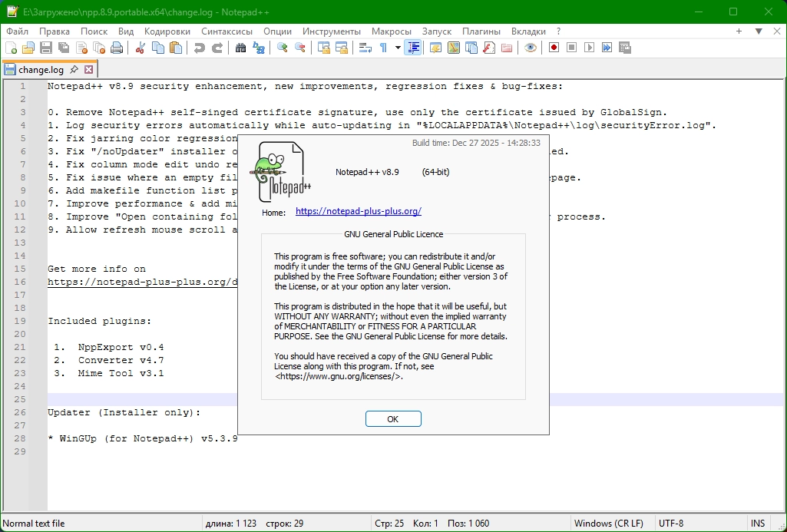Open the Кодировки menu
This screenshot has width=787, height=532.
[x=167, y=31]
